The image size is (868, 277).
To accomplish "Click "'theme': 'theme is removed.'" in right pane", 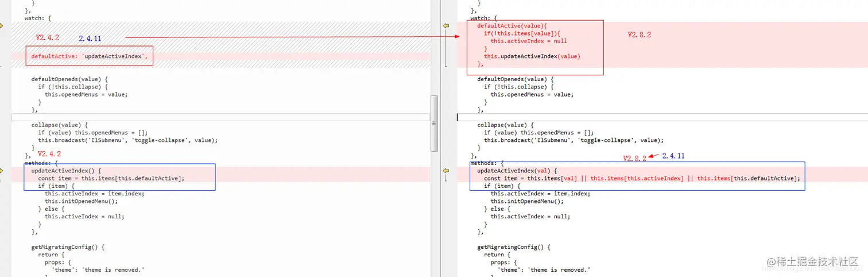I will tap(544, 270).
